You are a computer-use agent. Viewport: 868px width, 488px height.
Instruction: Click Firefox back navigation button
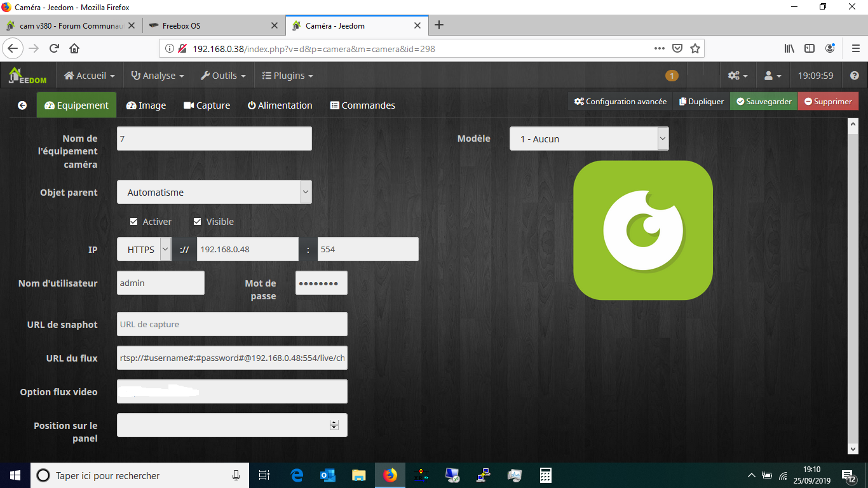tap(13, 48)
